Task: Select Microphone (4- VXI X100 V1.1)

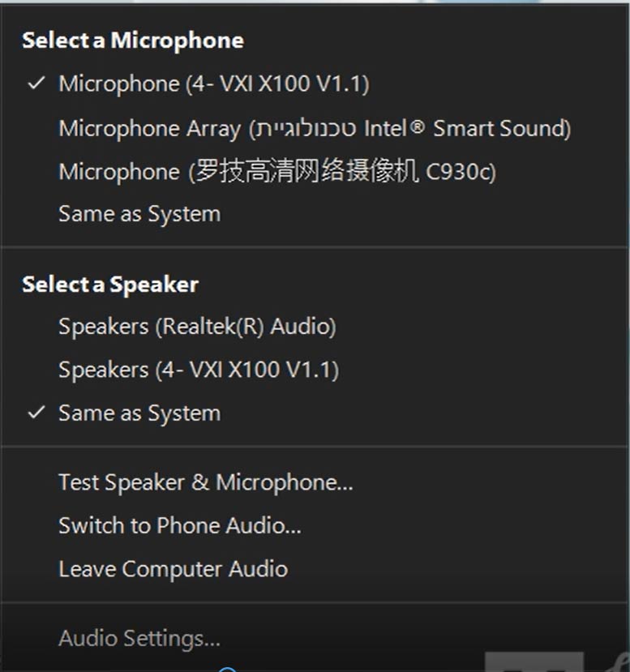Action: tap(315, 83)
